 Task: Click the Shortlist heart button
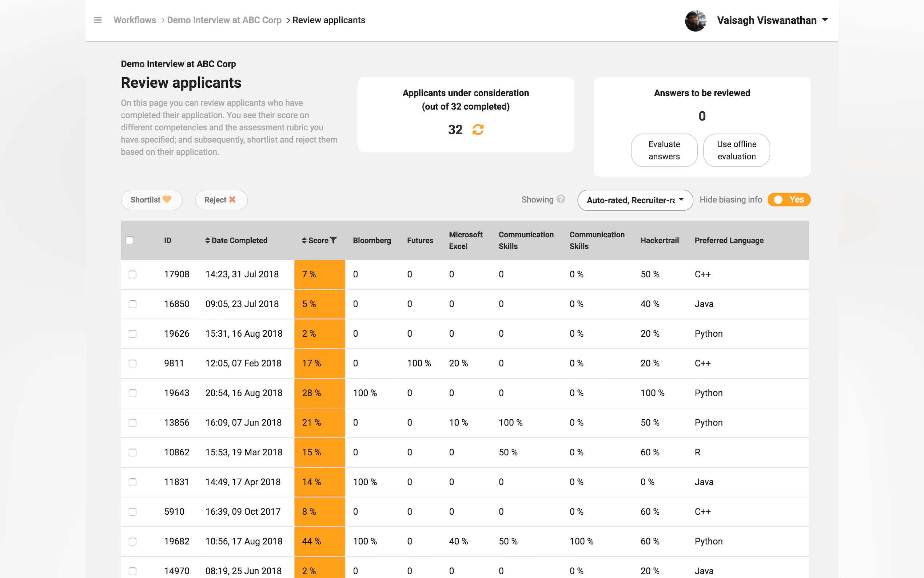151,200
